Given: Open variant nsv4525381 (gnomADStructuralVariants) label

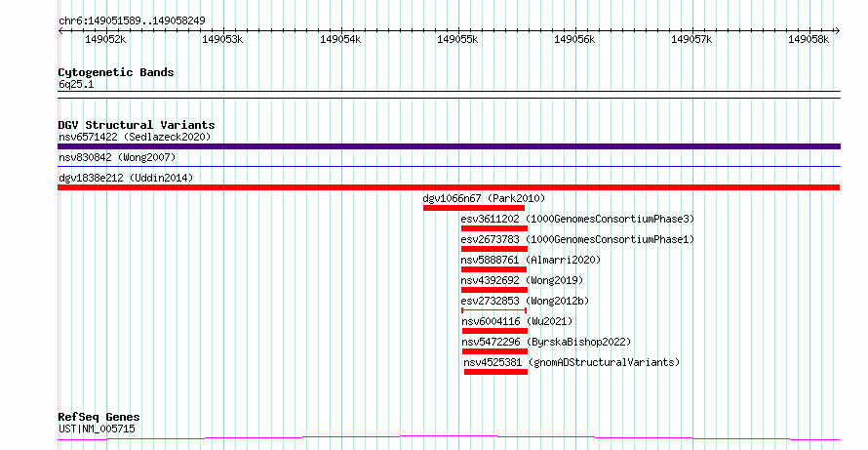Looking at the screenshot, I should coord(572,362).
